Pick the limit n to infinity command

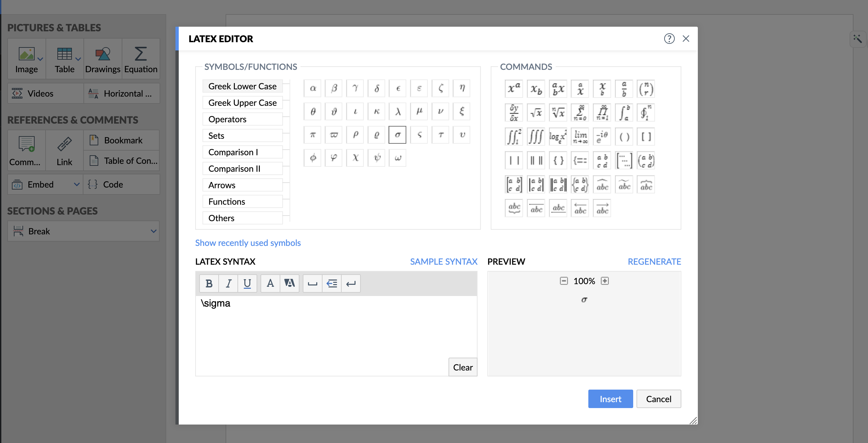tap(580, 136)
